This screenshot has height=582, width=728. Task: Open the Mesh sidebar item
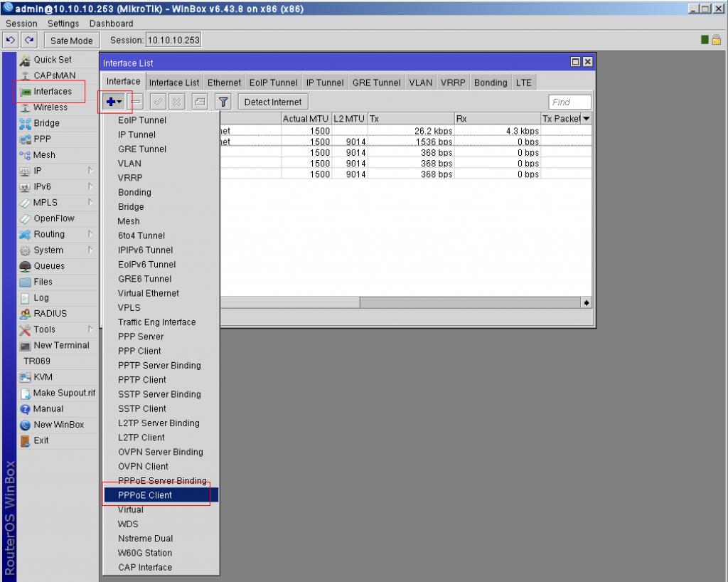click(44, 154)
